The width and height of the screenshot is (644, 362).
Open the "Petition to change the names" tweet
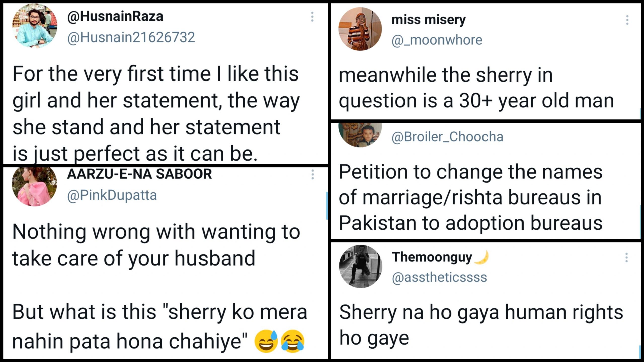(470, 197)
